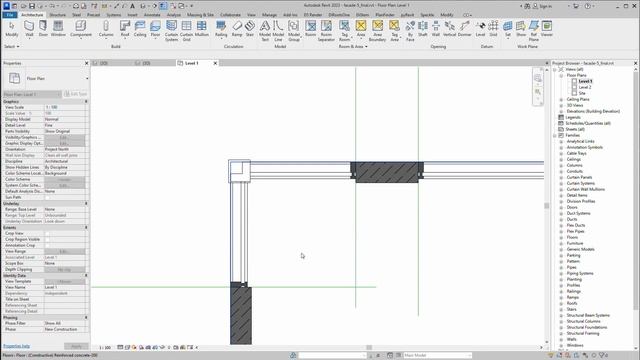Viewport: 640px width, 360px height.
Task: Click Edit for Visibility/Graphics Overrides
Action: click(x=64, y=138)
